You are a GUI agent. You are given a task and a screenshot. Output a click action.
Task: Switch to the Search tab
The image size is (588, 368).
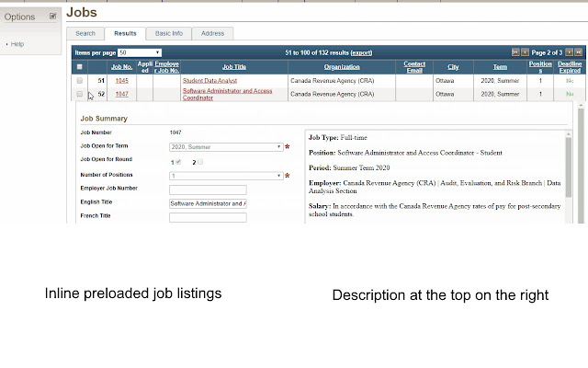point(85,33)
